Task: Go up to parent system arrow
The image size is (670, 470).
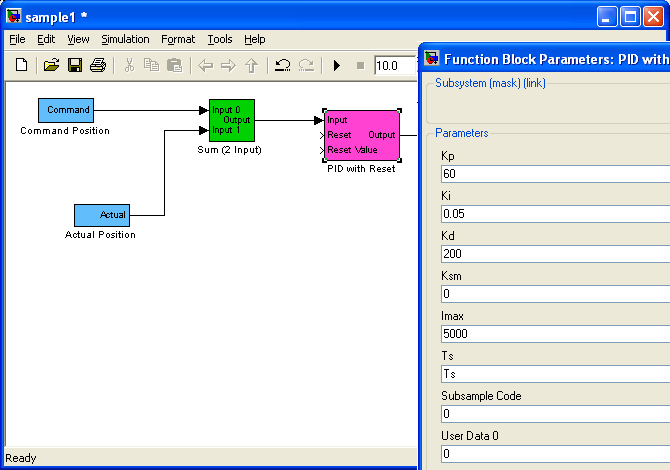Action: (x=252, y=65)
